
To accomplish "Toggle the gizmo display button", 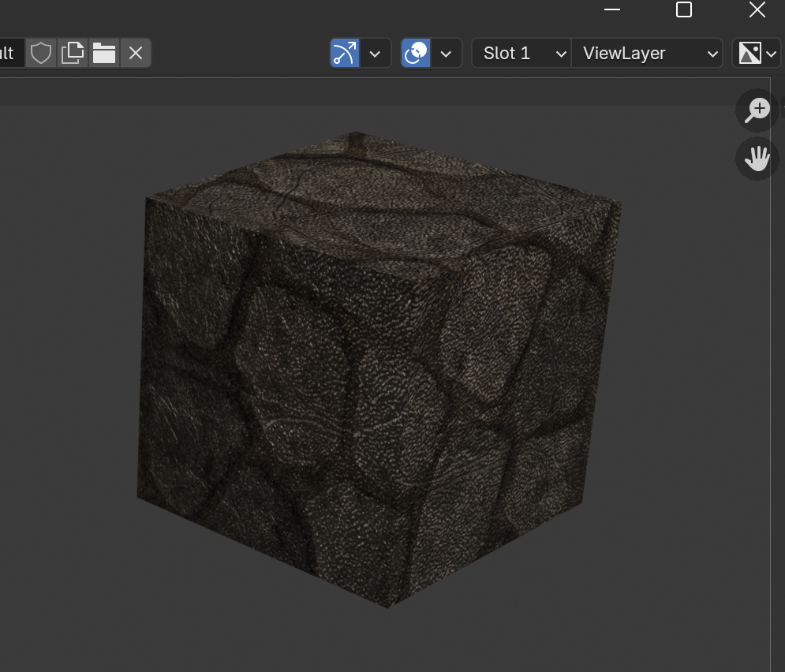I will click(x=345, y=53).
